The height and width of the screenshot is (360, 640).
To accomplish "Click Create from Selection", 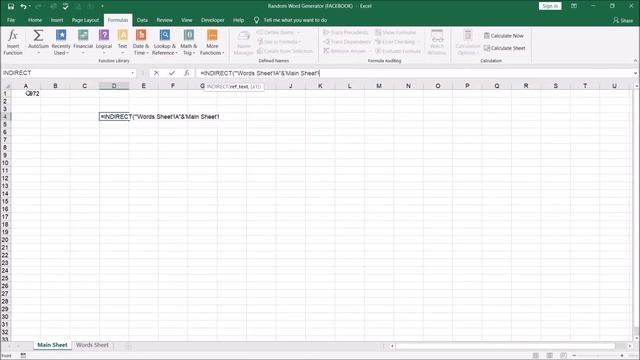I will (285, 51).
